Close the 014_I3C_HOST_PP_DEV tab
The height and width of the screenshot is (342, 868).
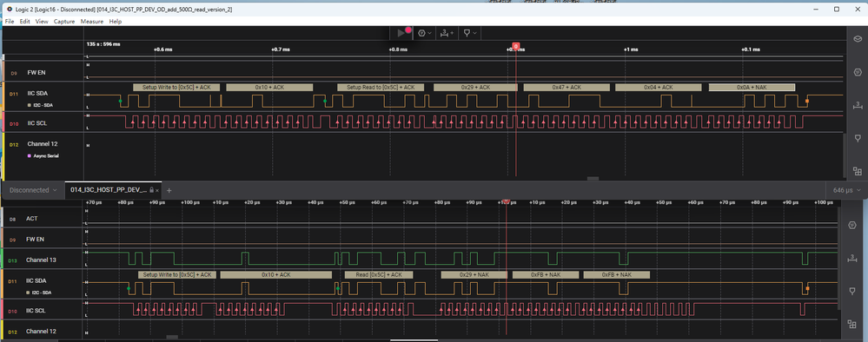(157, 190)
